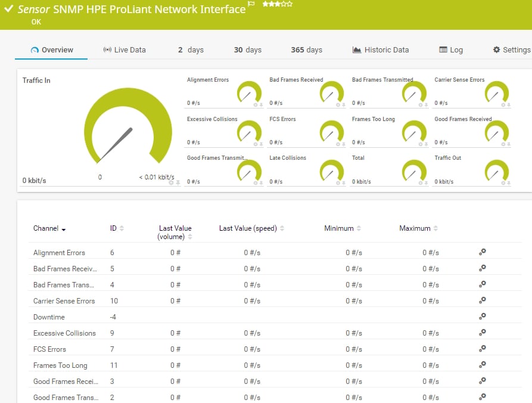The height and width of the screenshot is (403, 532).
Task: Sort the table using the ID column arrows
Action: click(121, 228)
